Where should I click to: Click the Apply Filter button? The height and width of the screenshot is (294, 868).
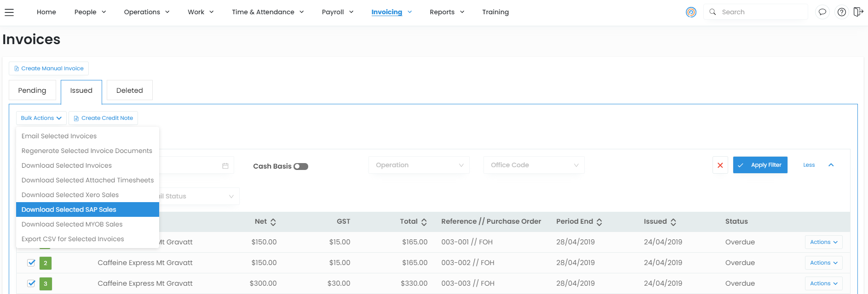[x=760, y=165]
